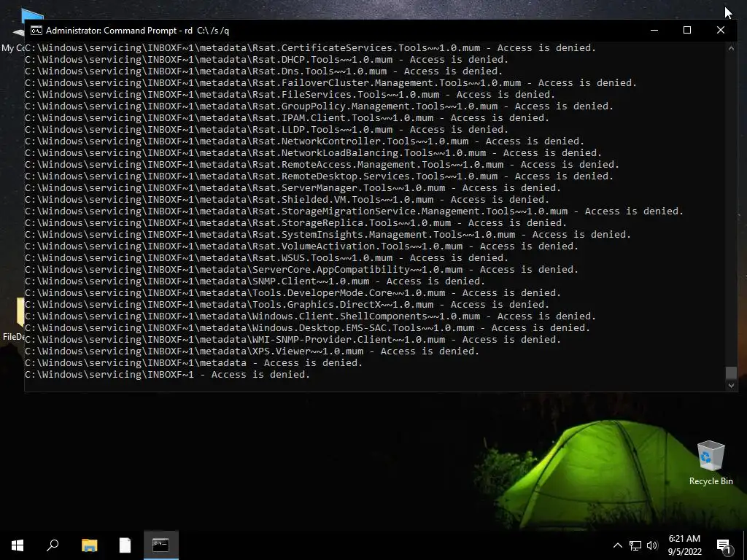Click the Tools.Graphics.DirectX line
Screen dimensions: 747x560
coord(287,304)
